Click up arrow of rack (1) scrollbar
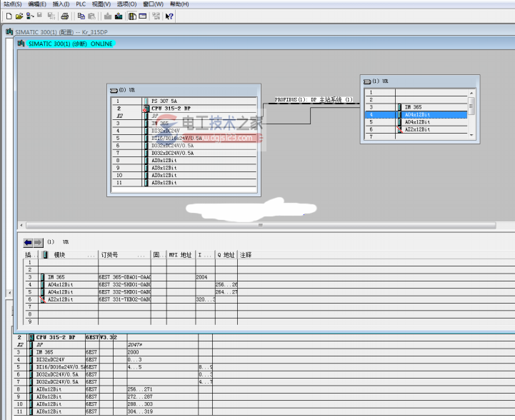 (471, 94)
